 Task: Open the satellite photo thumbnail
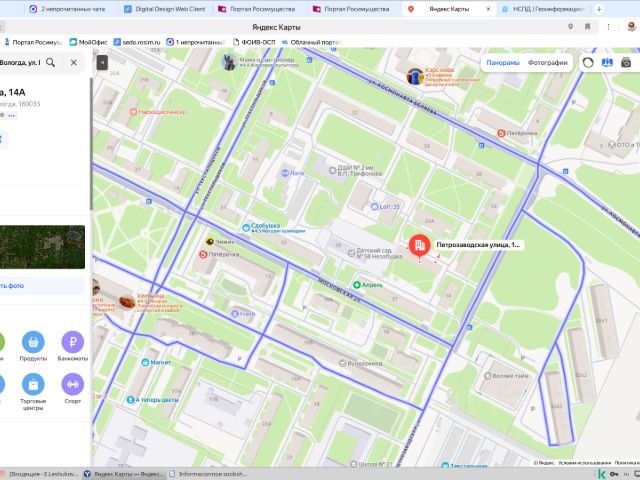click(x=42, y=247)
